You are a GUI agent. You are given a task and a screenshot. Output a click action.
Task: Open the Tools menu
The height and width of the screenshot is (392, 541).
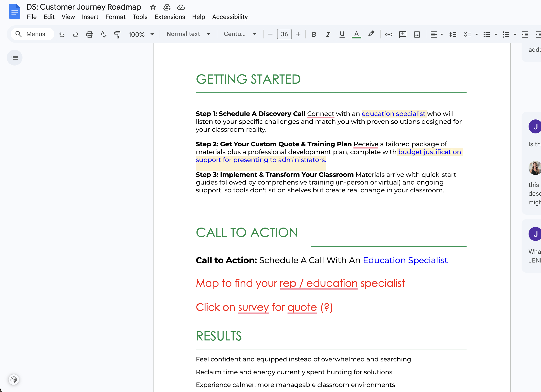[140, 17]
